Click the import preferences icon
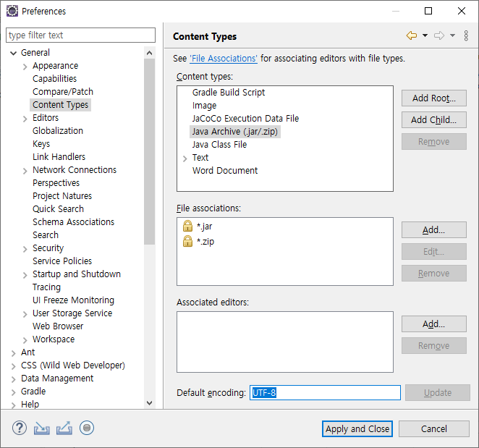The width and height of the screenshot is (479, 448). 41,428
